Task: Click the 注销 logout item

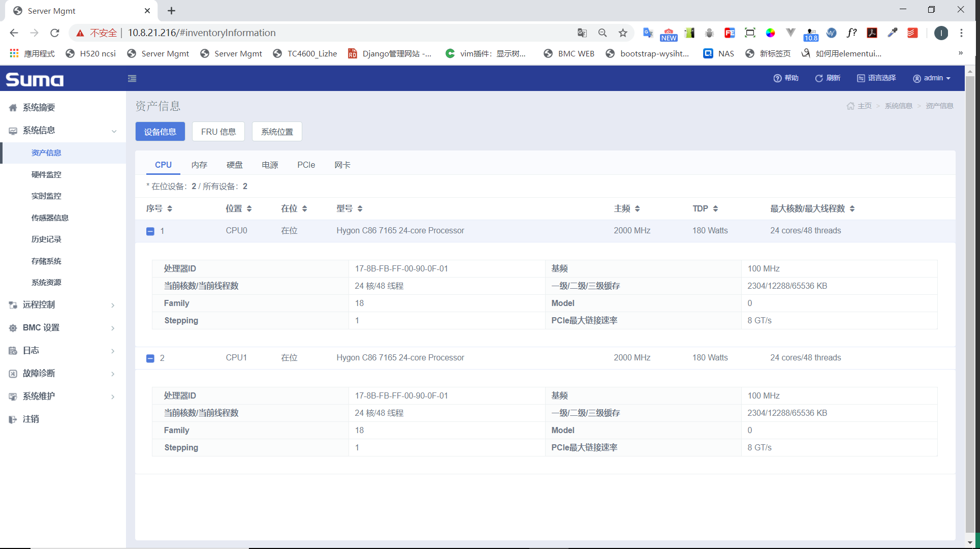Action: 30,419
